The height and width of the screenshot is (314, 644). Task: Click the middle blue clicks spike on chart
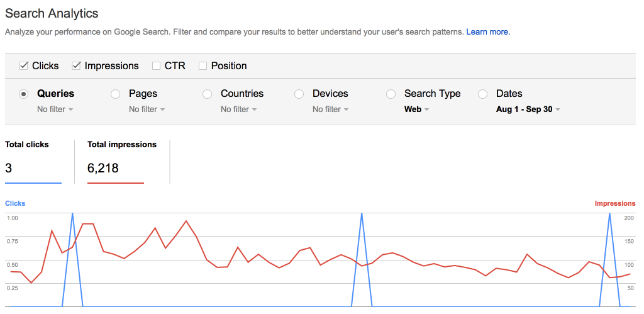(x=362, y=259)
